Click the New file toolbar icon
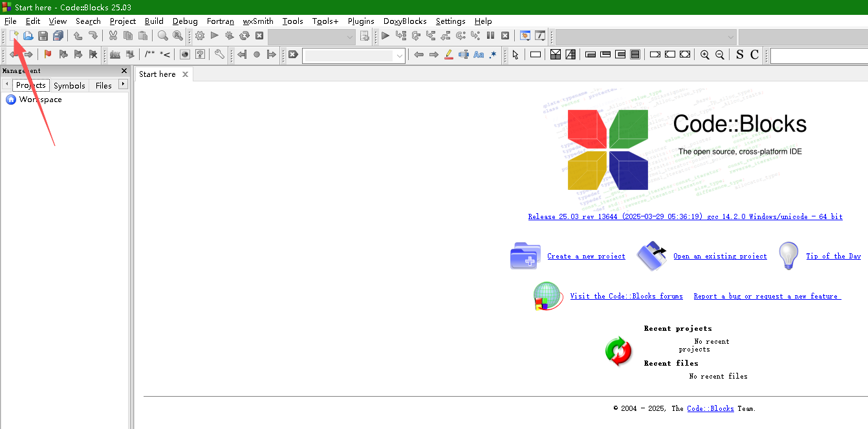 [x=14, y=36]
